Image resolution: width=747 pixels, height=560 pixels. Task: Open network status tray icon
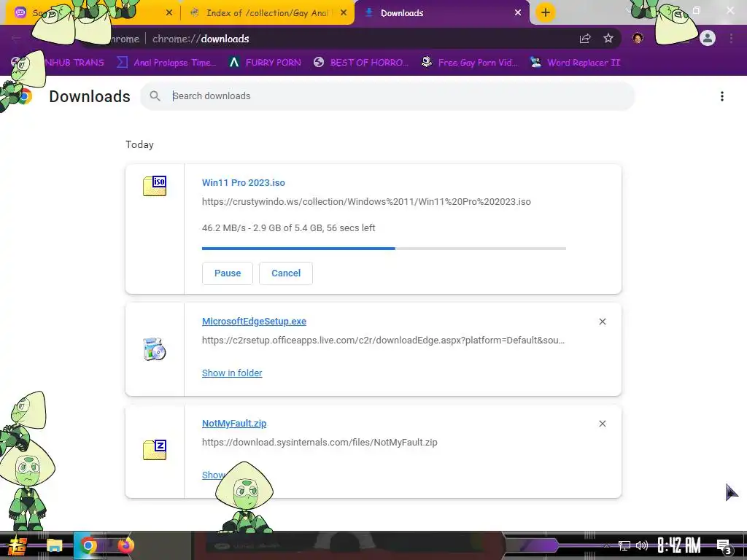[x=624, y=545]
